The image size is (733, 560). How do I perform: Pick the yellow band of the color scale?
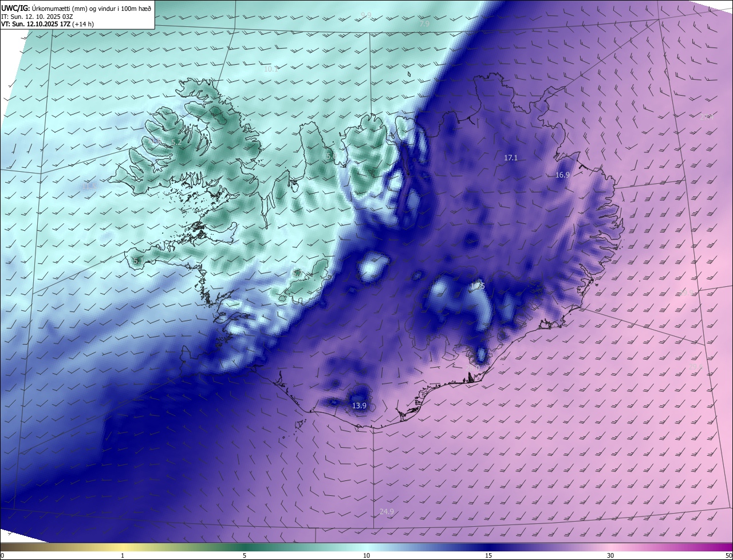tap(123, 547)
